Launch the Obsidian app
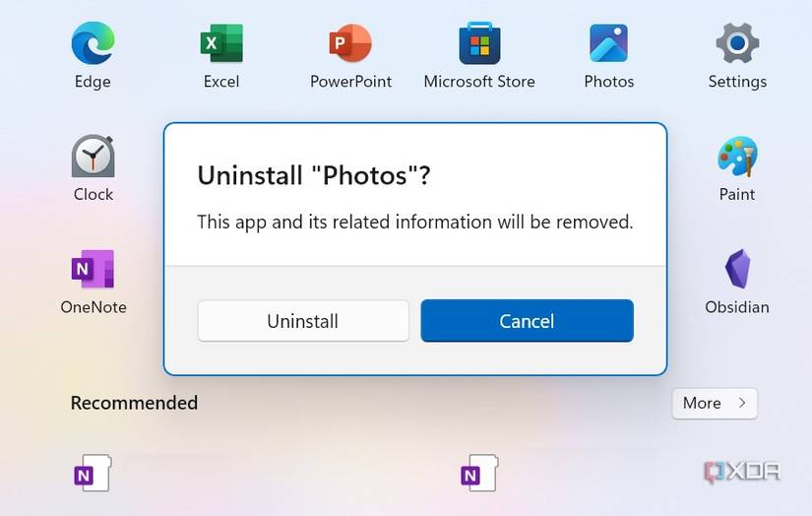812x516 pixels. tap(737, 270)
